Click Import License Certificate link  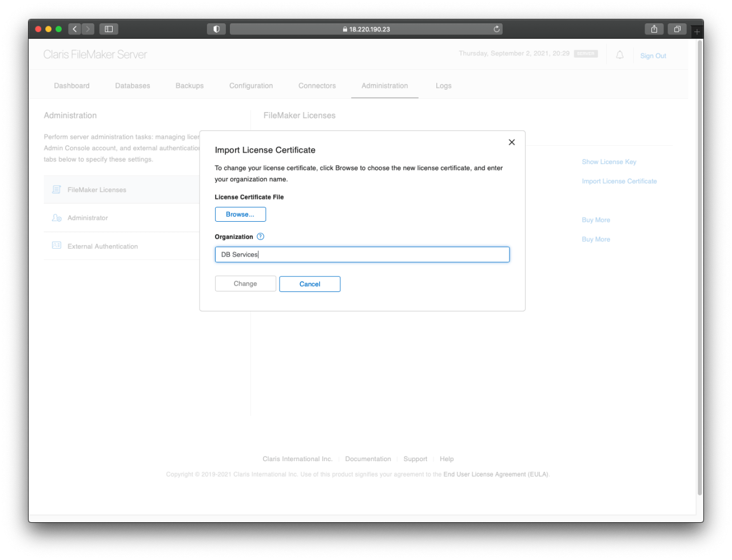tap(619, 181)
